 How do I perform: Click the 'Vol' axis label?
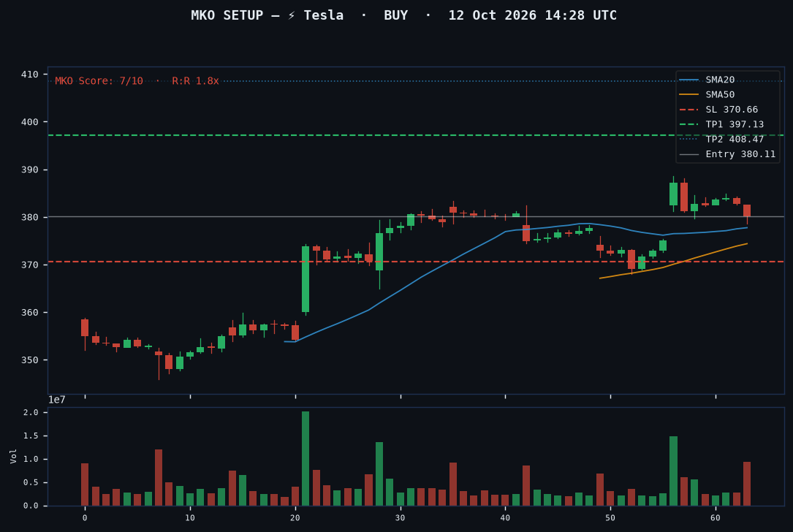coord(13,456)
